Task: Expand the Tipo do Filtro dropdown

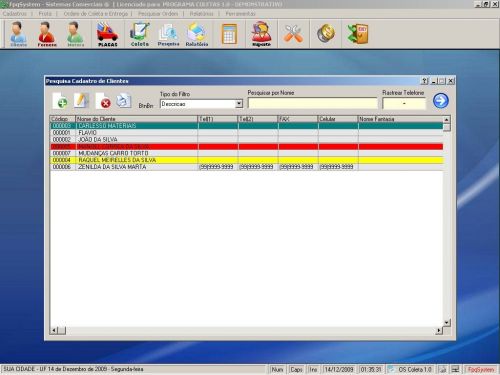Action: 239,104
